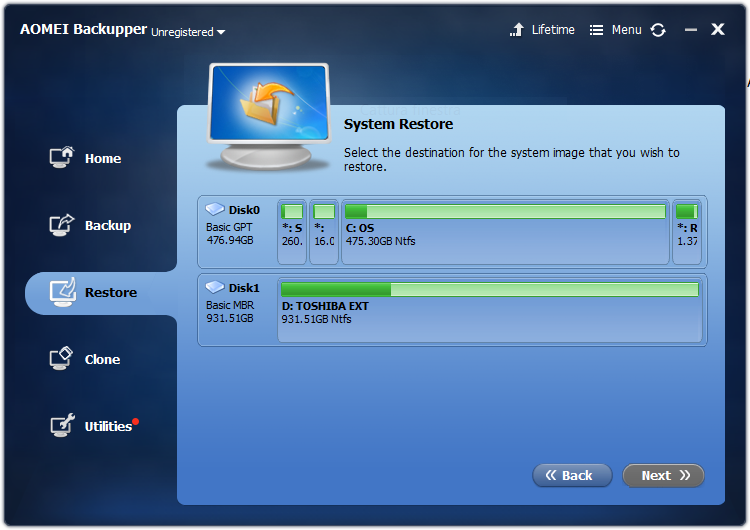Image resolution: width=750 pixels, height=530 pixels.
Task: Click the Back button
Action: [x=572, y=475]
